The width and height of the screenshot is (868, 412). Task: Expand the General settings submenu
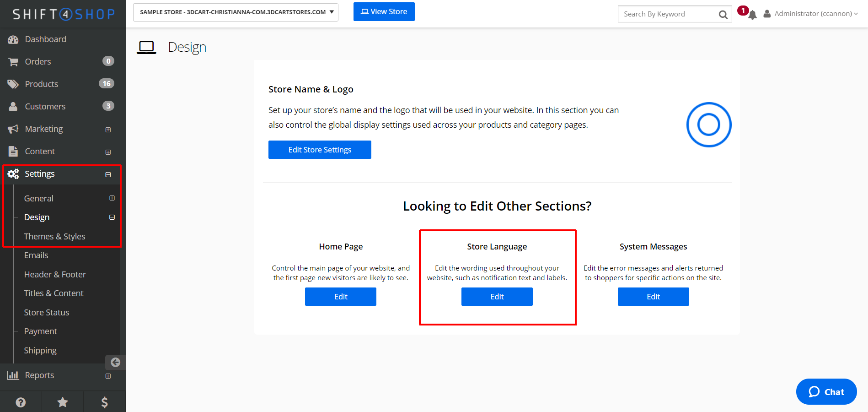112,198
